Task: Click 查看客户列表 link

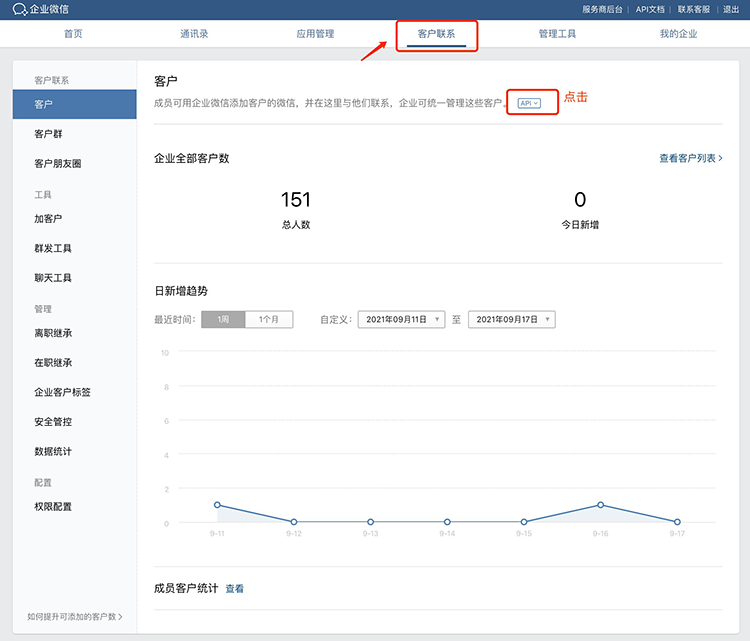Action: pyautogui.click(x=690, y=158)
